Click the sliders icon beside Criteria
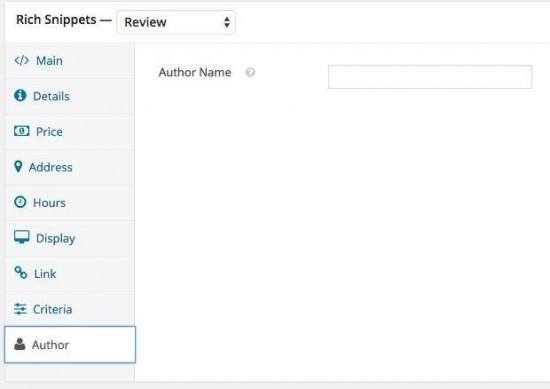Screen dimensions: 550x389 pyautogui.click(x=20, y=309)
